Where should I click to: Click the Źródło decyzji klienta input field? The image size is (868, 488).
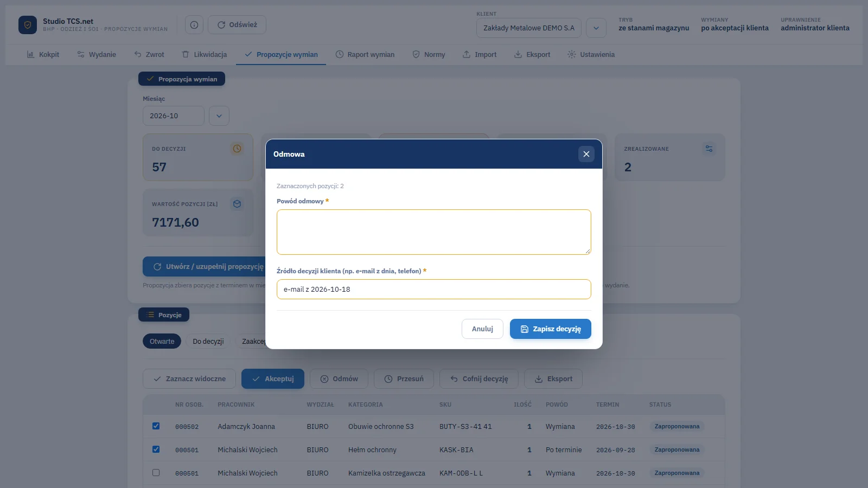coord(434,290)
